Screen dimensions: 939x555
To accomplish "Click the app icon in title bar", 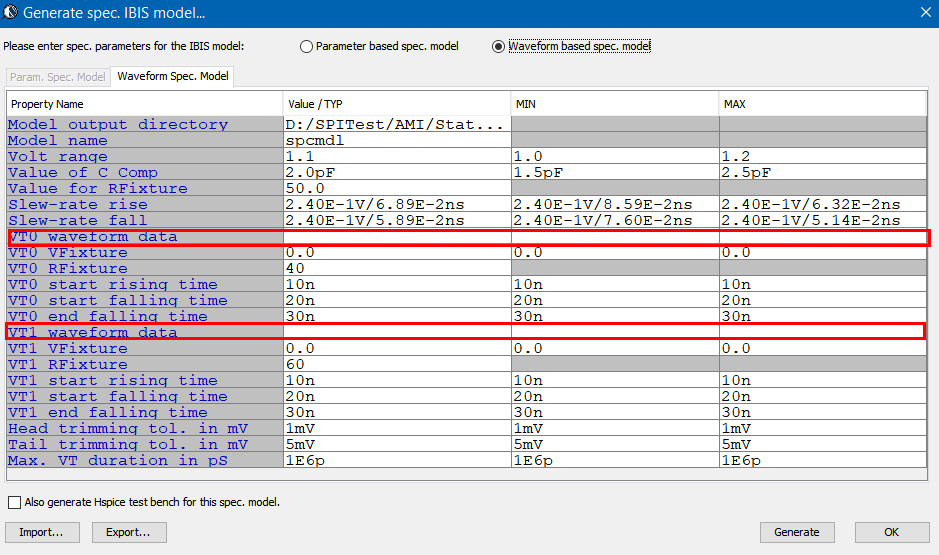I will point(11,13).
